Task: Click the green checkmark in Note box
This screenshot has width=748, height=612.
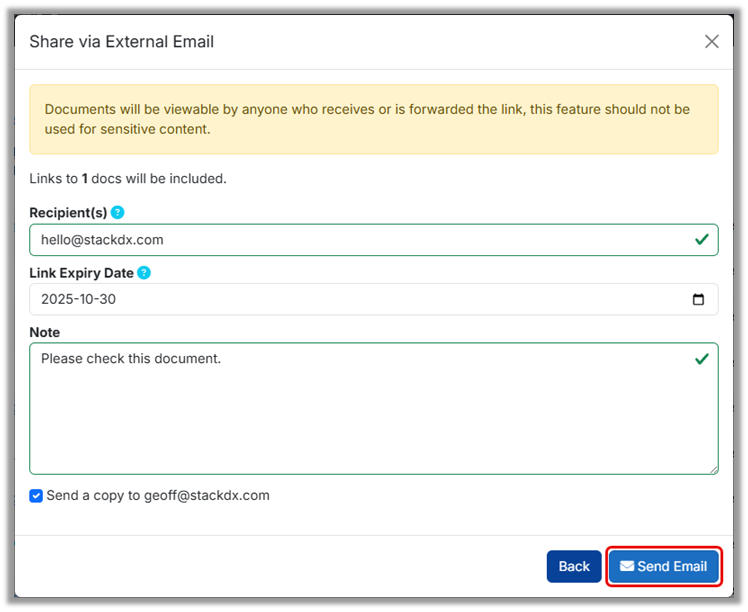Action: pos(701,358)
